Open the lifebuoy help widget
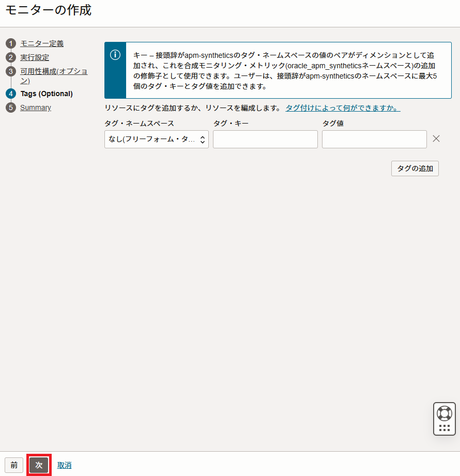The height and width of the screenshot is (476, 460). (x=444, y=413)
